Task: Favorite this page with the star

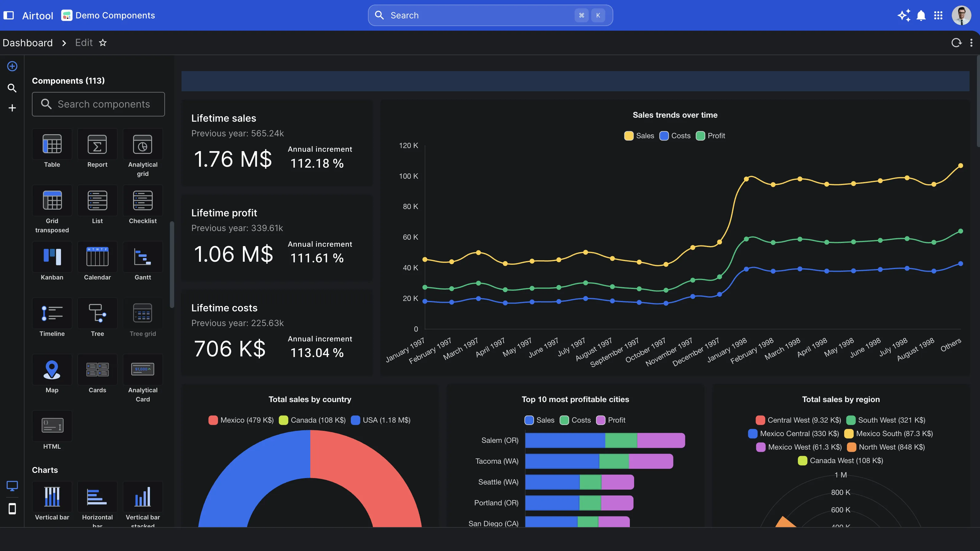Action: (103, 43)
